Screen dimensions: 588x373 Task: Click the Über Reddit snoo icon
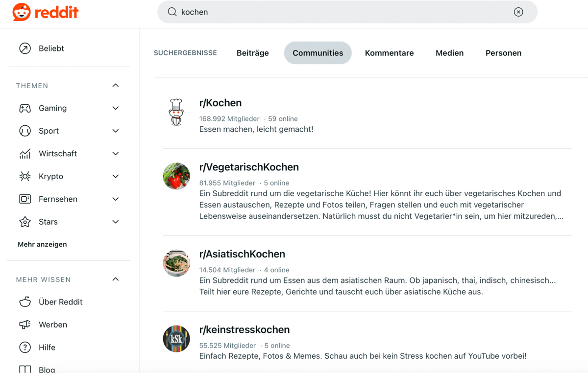coord(25,302)
